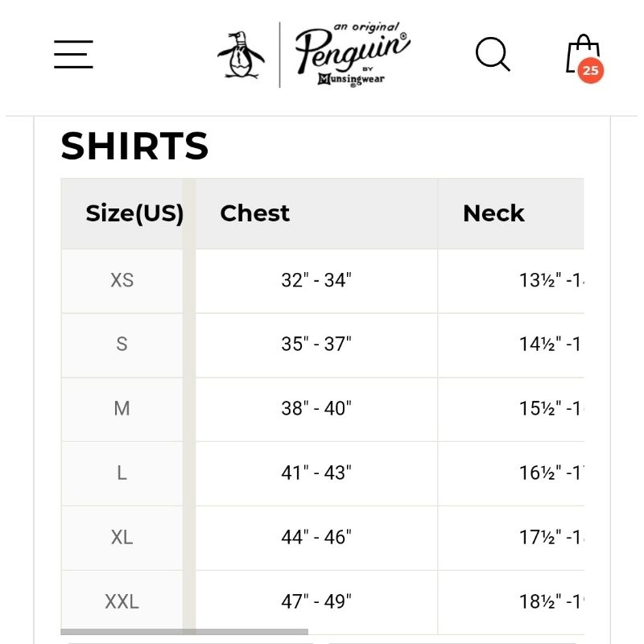Select the XL size row label

click(x=122, y=538)
